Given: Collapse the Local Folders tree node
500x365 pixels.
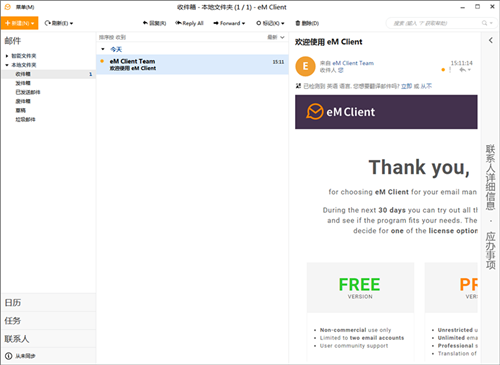Looking at the screenshot, I should (x=7, y=65).
